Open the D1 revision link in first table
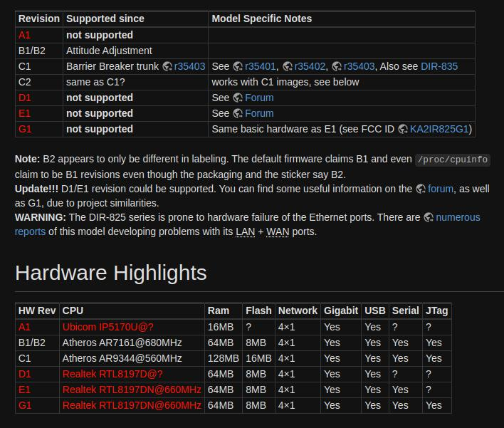 [25, 98]
